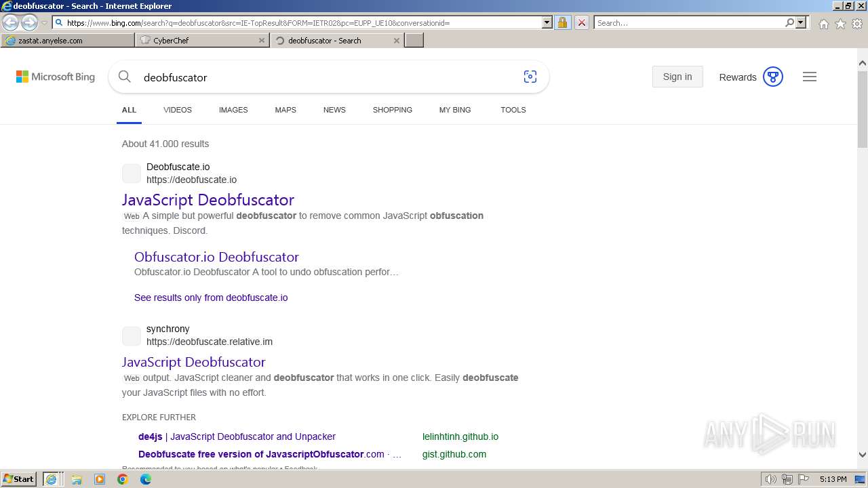
Task: Click gist.github.com source link
Action: pyautogui.click(x=454, y=454)
